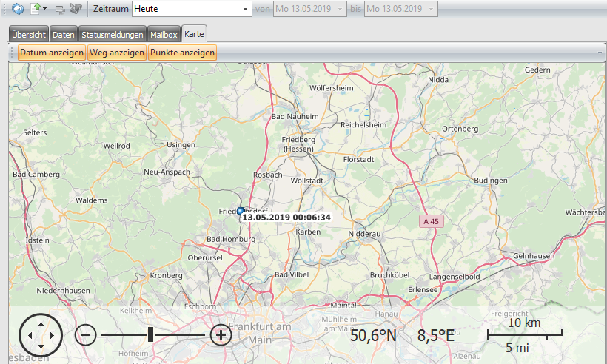This screenshot has height=364, width=607.
Task: Zoom out with the minus button
Action: click(85, 334)
